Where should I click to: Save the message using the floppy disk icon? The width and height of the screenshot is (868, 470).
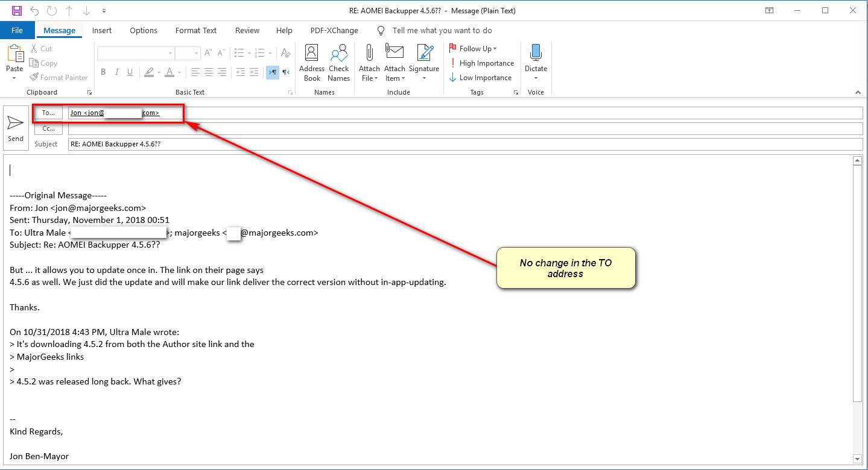pyautogui.click(x=17, y=10)
